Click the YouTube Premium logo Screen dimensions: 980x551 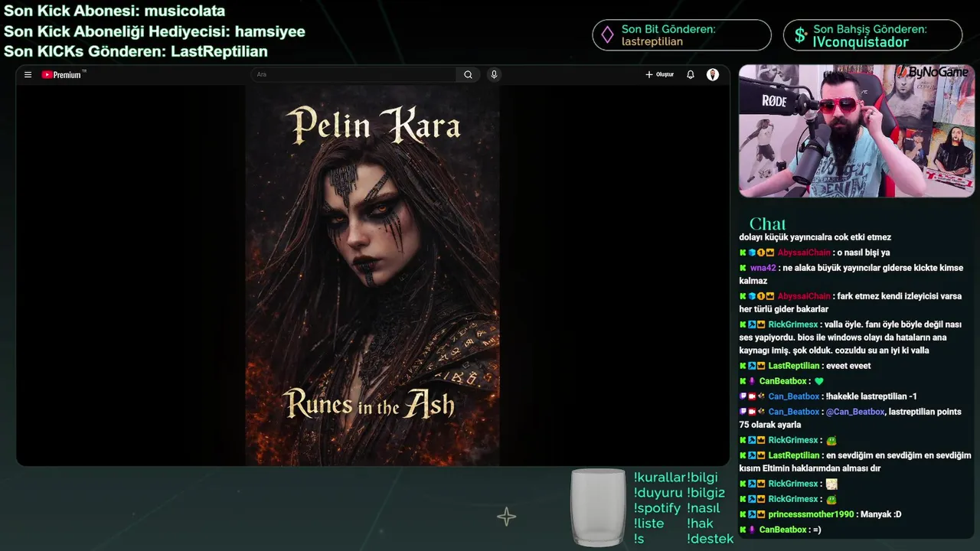(x=64, y=74)
